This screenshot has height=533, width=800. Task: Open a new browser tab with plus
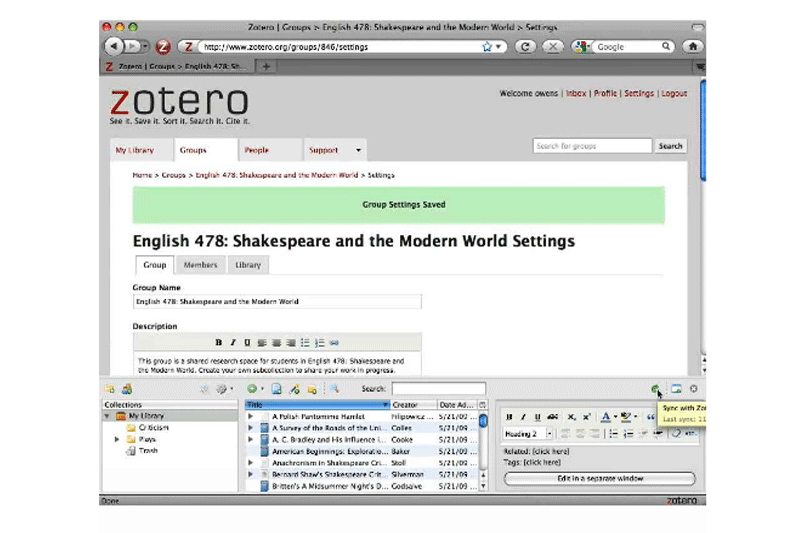(266, 66)
